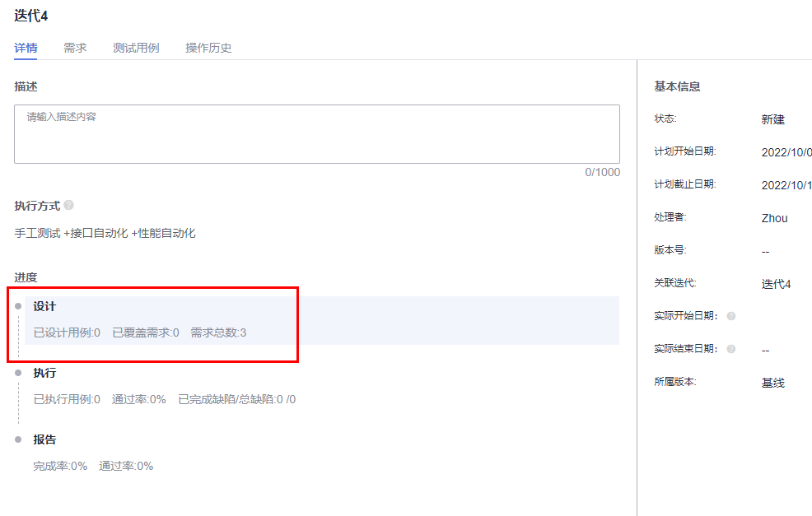Click the 基本信息 heading

click(677, 86)
